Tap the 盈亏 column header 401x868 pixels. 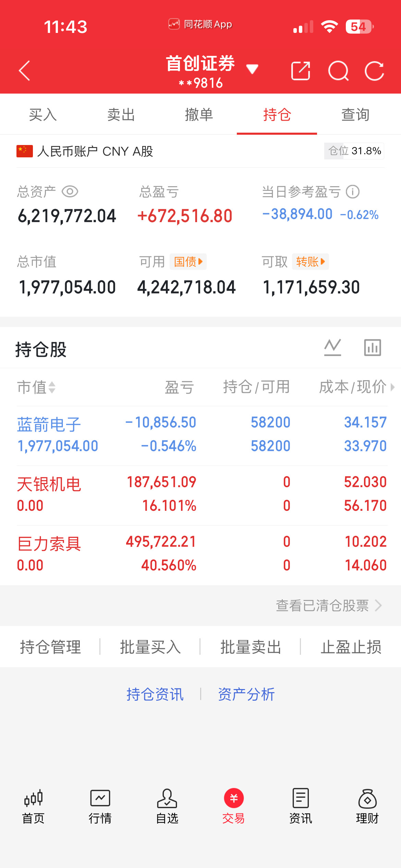180,387
